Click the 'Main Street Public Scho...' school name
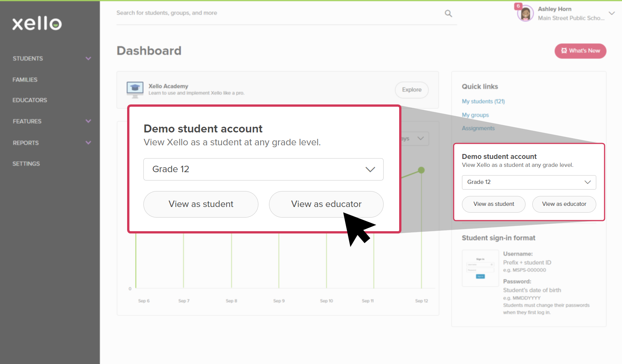 (571, 18)
